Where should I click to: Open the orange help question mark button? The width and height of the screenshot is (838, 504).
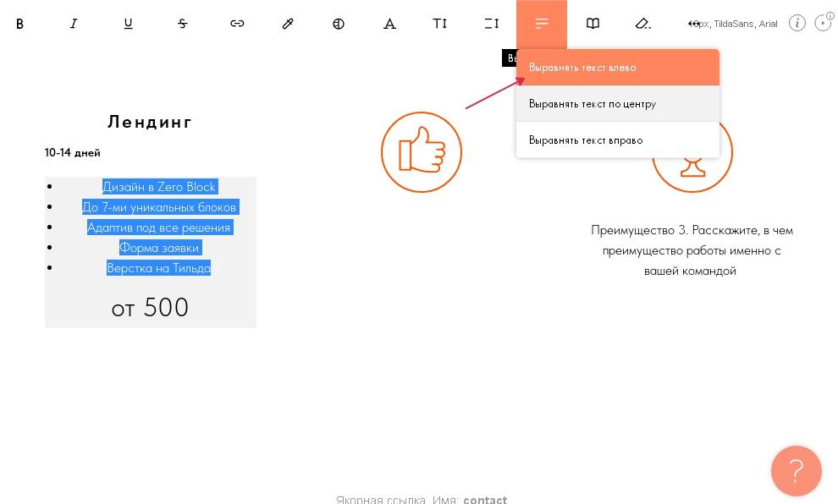click(796, 471)
